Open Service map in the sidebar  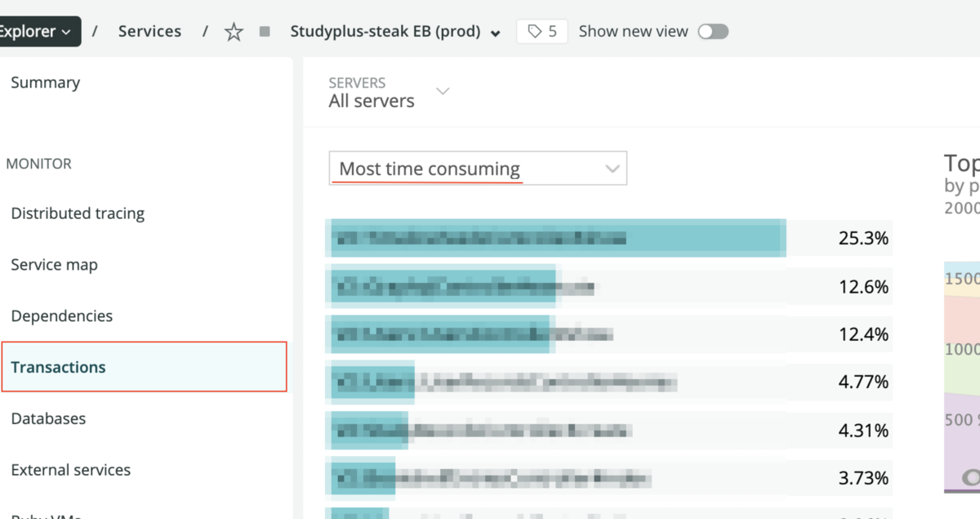click(x=54, y=265)
